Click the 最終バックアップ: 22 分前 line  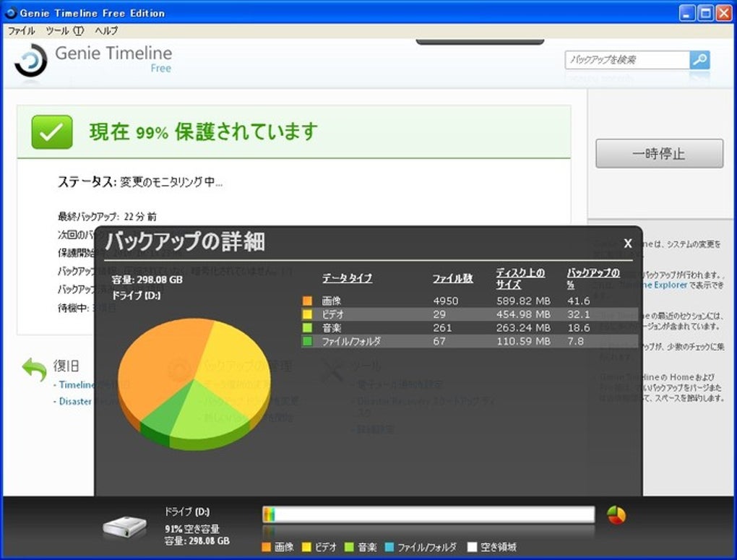click(x=107, y=217)
